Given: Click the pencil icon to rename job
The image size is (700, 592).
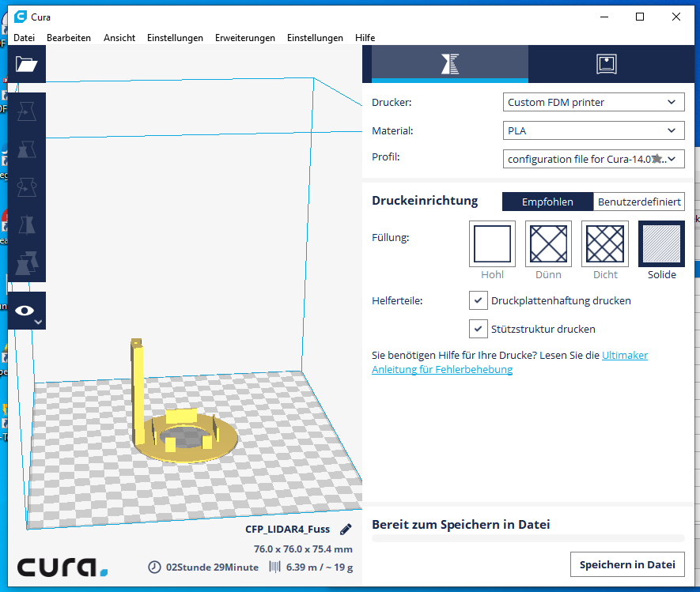Looking at the screenshot, I should point(346,530).
